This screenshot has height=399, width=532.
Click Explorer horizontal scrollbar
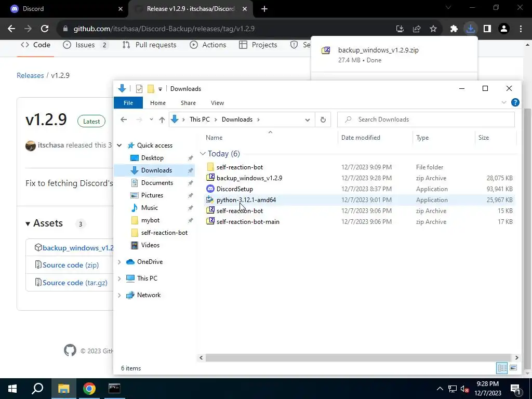(358, 357)
